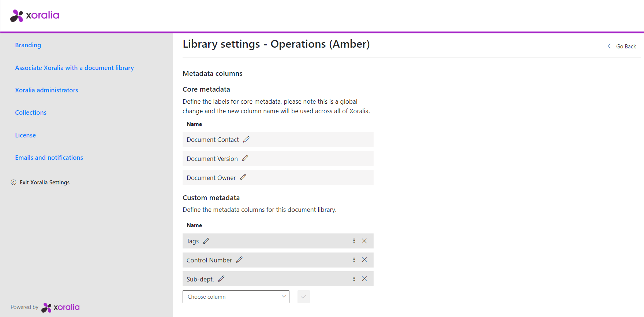
Task: Remove the Control Number metadata column
Action: (364, 260)
